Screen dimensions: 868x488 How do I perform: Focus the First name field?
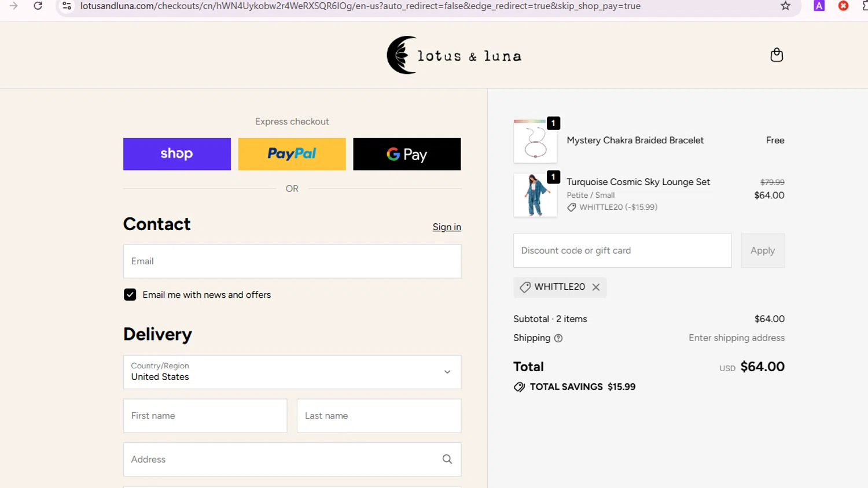(x=205, y=416)
